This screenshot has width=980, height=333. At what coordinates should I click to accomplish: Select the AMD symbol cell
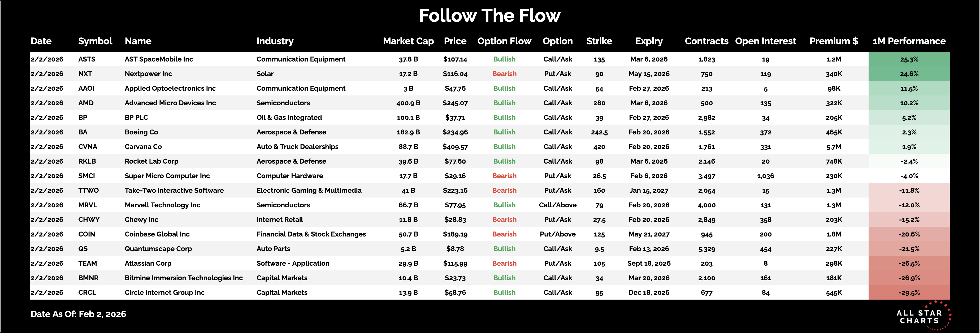click(86, 103)
